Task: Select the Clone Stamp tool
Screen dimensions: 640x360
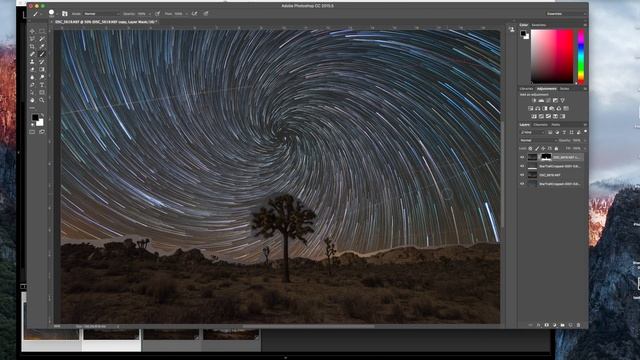Action: (x=32, y=62)
